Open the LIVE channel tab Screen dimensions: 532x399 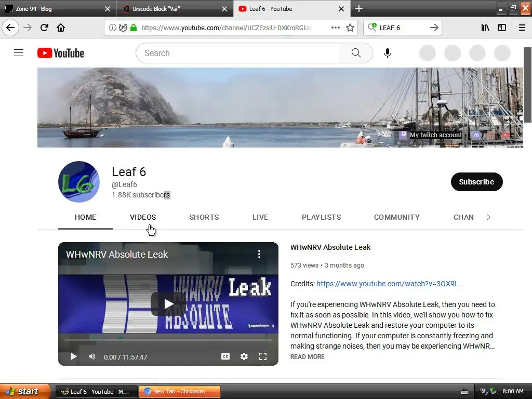260,217
